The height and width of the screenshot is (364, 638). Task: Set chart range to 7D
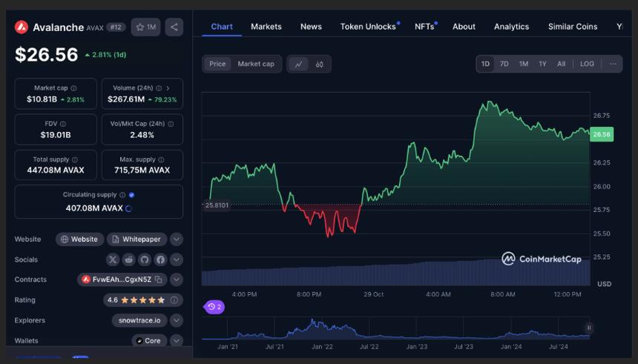pos(504,64)
